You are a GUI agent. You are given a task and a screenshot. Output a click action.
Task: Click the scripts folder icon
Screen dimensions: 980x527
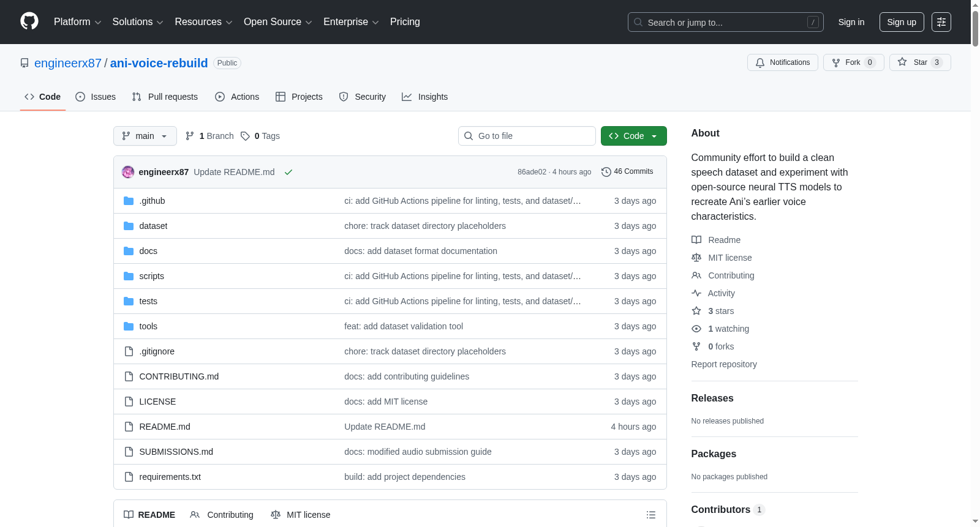(x=129, y=276)
